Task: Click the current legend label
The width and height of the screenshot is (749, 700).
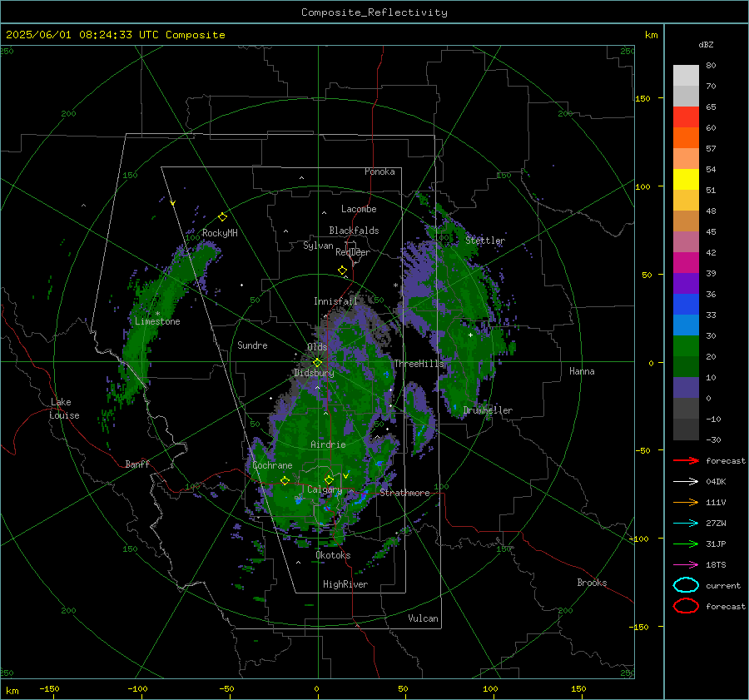Action: [x=723, y=585]
